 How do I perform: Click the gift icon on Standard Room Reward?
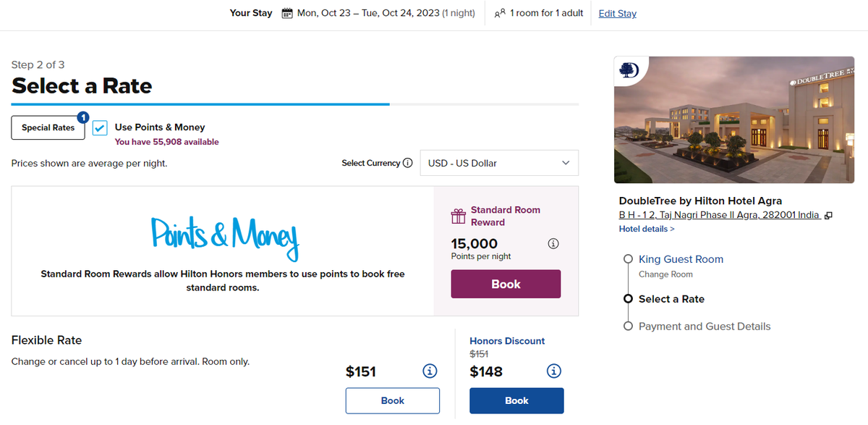[457, 215]
